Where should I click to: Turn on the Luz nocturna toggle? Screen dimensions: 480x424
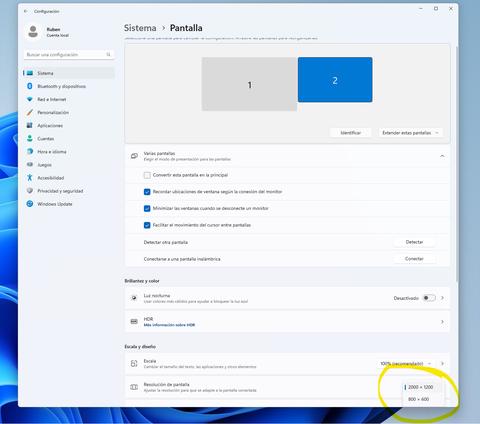tap(429, 298)
